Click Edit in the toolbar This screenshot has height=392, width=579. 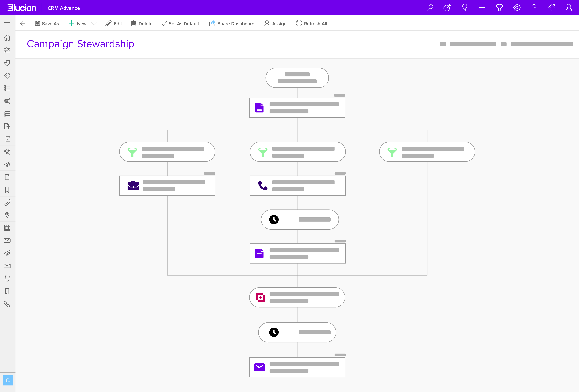point(114,23)
